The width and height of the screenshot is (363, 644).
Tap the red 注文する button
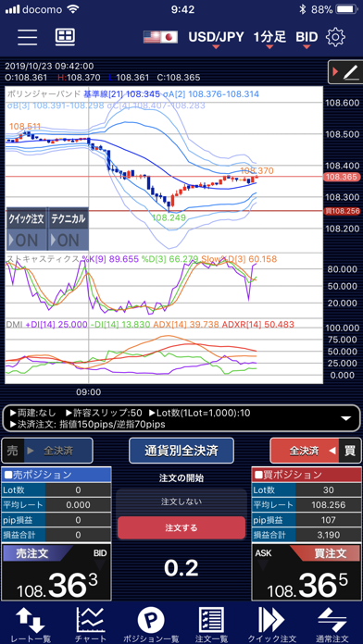(x=181, y=527)
